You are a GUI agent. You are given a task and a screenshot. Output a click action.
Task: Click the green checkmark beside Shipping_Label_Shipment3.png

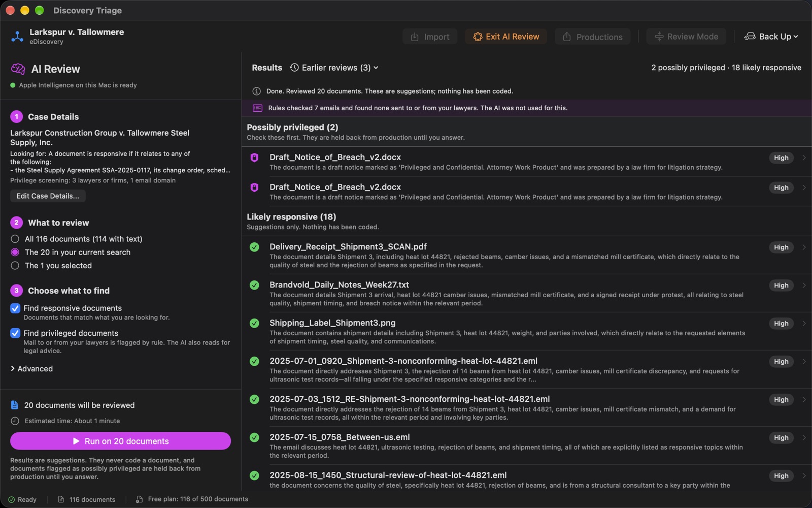coord(255,323)
